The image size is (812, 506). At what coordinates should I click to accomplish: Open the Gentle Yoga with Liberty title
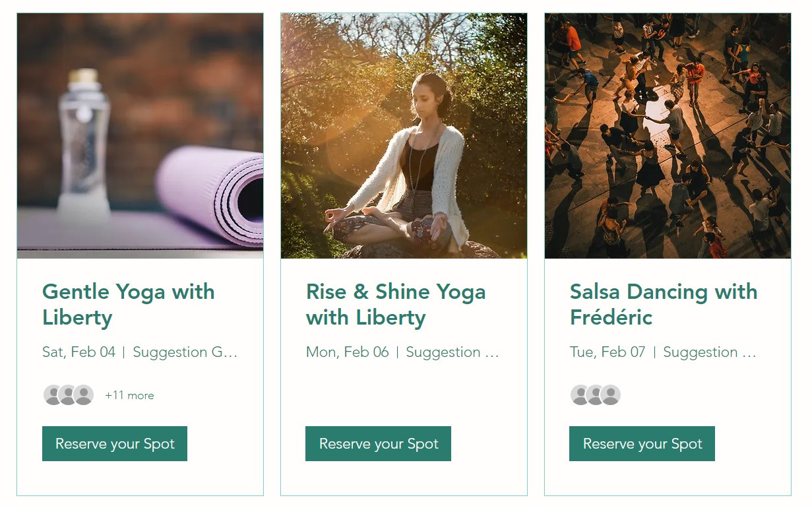128,304
